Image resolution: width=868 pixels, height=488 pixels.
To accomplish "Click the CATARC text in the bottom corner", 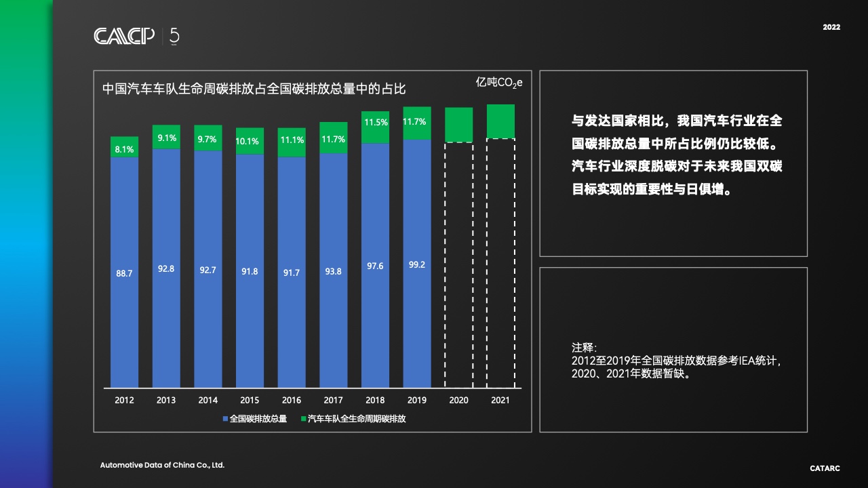I will click(825, 468).
